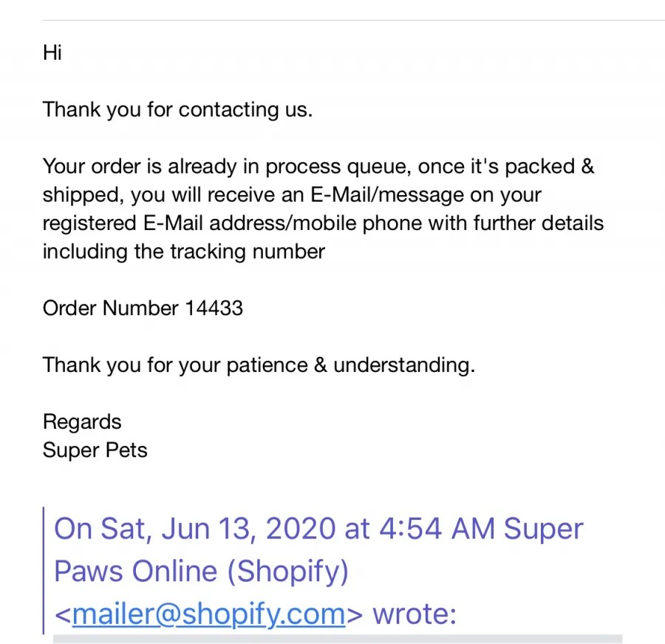Click the gray bar beneath the quoted header
This screenshot has width=665, height=644.
tap(338, 639)
